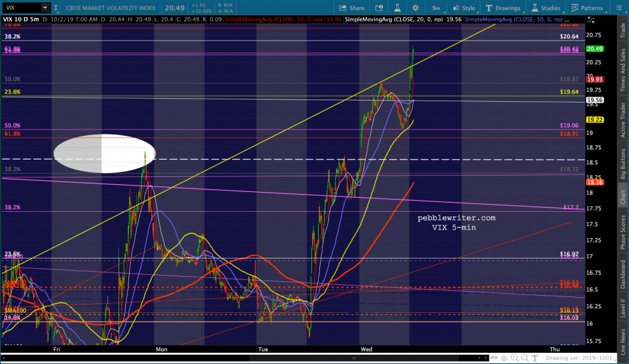The height and width of the screenshot is (364, 629).
Task: Click the red 18.16 price bubble
Action: tap(595, 182)
